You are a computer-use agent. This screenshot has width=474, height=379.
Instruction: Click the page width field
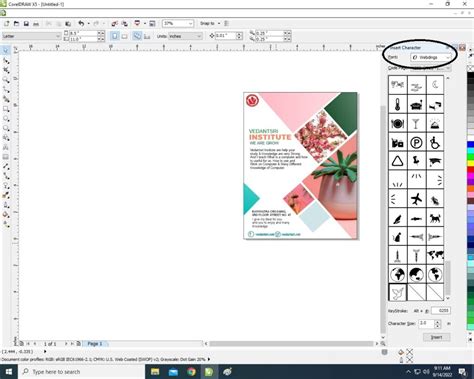pos(83,33)
